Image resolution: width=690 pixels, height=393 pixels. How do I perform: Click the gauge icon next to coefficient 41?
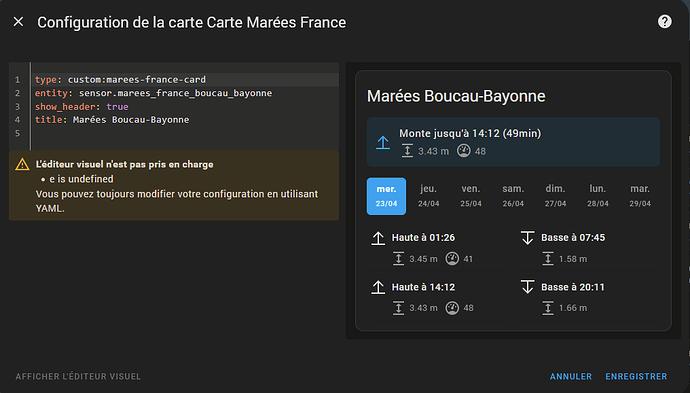452,259
